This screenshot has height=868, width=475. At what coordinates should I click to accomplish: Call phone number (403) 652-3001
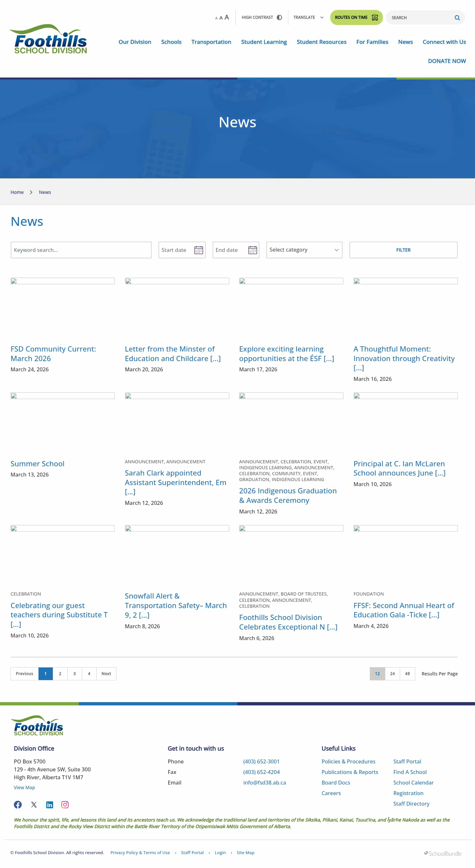(261, 761)
